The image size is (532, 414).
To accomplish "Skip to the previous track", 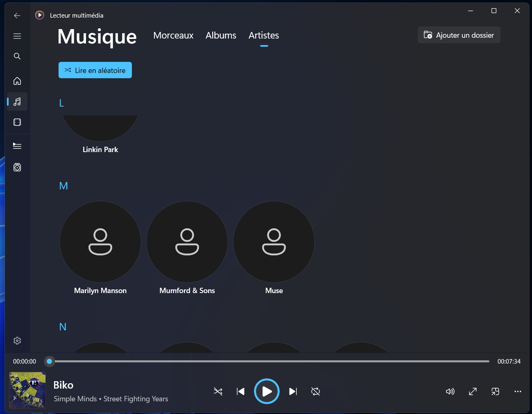I will click(241, 391).
